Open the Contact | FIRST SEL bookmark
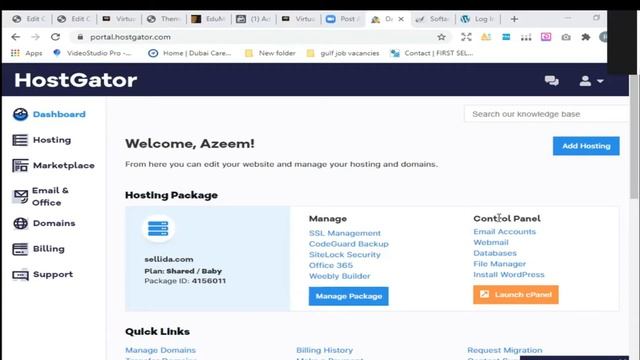 pos(432,53)
